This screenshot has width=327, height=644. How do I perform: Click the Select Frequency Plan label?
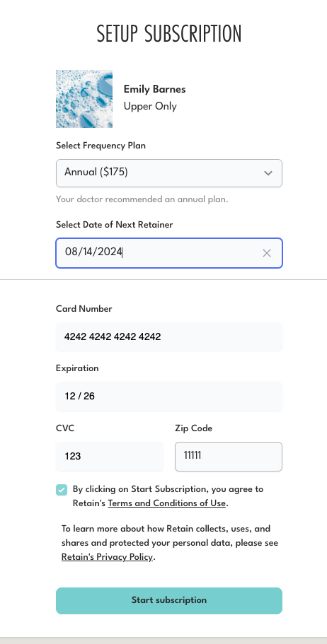(101, 146)
